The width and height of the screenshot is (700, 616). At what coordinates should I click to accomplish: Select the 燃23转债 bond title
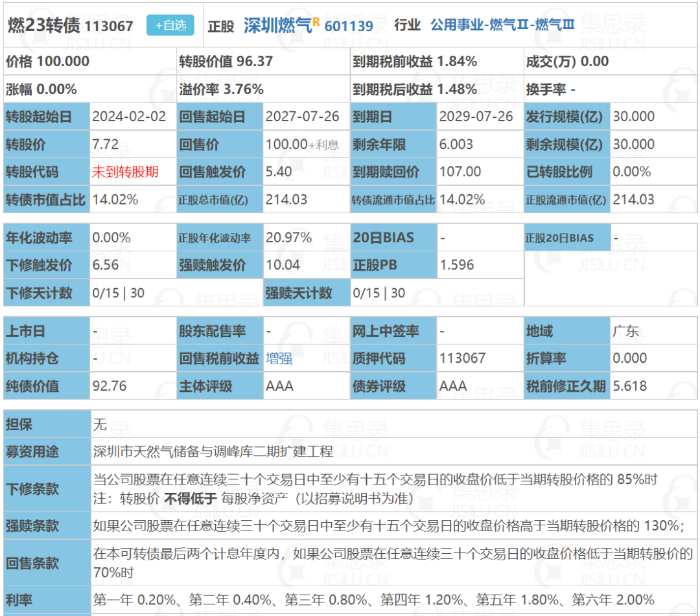point(44,25)
